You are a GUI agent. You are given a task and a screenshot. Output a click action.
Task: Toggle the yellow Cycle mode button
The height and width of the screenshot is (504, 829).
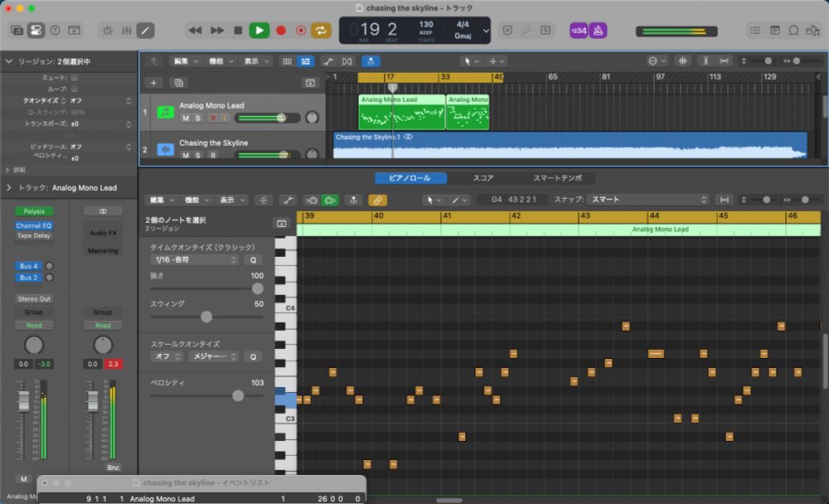coord(321,31)
